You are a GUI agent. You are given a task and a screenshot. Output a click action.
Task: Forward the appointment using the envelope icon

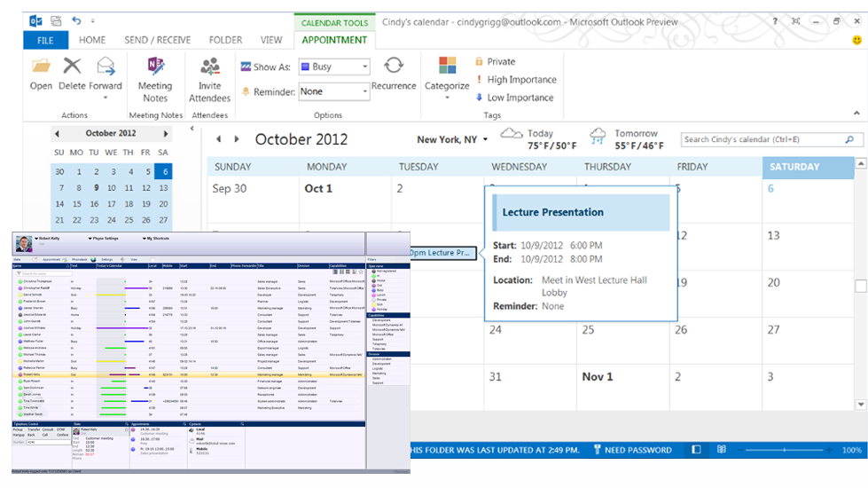pos(106,66)
